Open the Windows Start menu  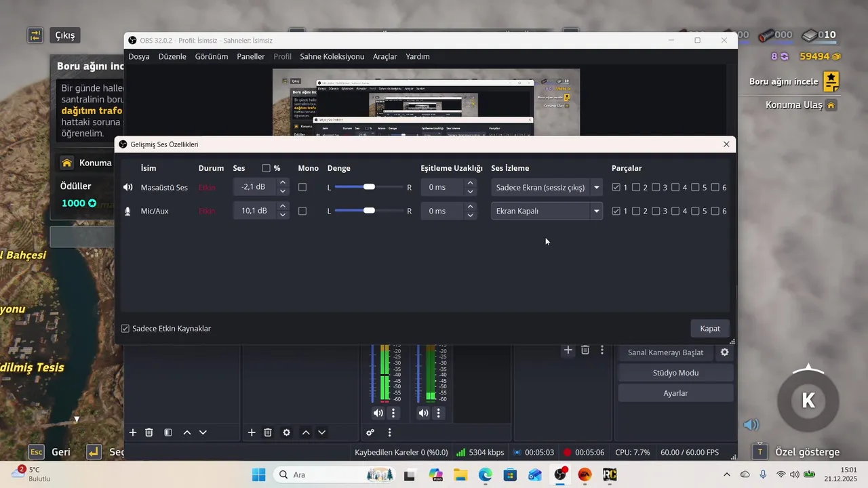258,474
